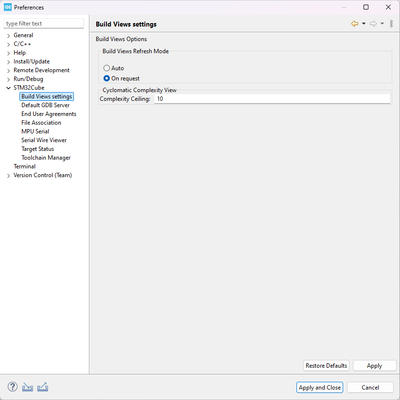Click the Restore Defaults button

coord(326,366)
